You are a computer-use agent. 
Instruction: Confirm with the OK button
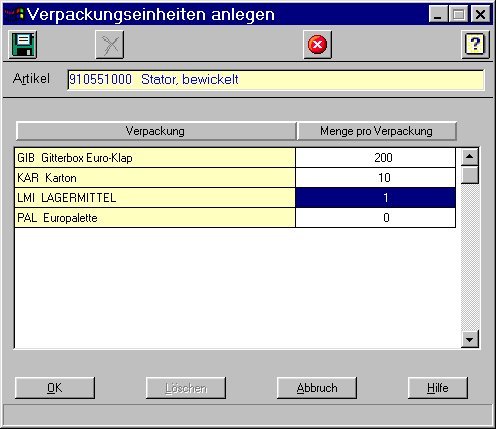pos(55,388)
